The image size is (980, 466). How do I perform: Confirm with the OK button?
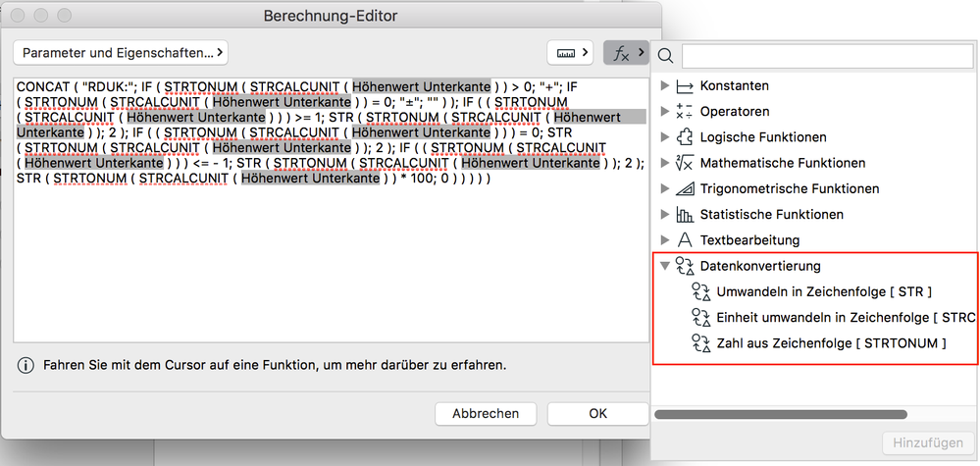tap(597, 414)
